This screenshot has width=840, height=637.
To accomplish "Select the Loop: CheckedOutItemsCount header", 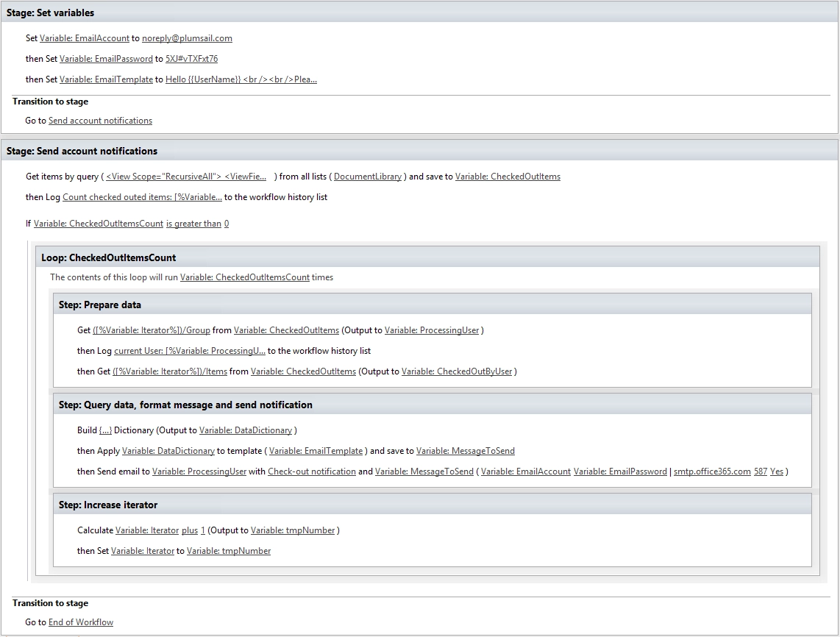I will coord(427,257).
